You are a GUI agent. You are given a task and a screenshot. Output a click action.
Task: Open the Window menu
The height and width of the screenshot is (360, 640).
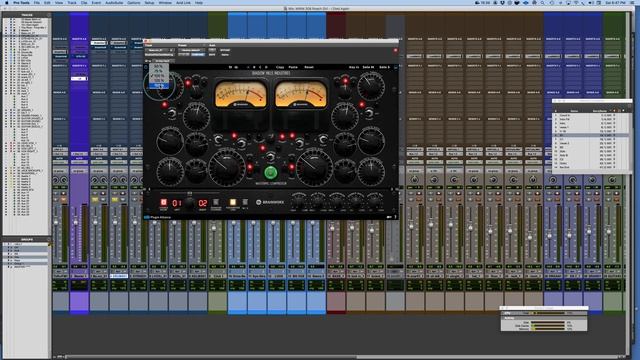pos(165,2)
